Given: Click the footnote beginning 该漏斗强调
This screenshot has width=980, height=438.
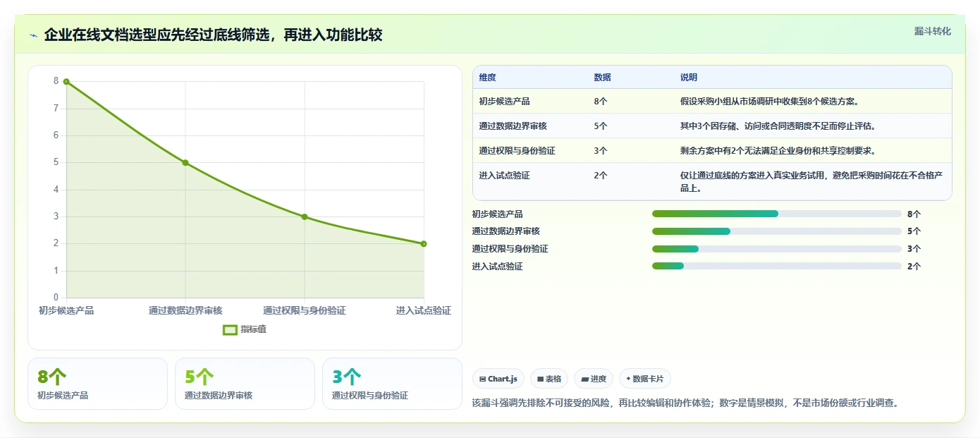Looking at the screenshot, I should [x=685, y=403].
